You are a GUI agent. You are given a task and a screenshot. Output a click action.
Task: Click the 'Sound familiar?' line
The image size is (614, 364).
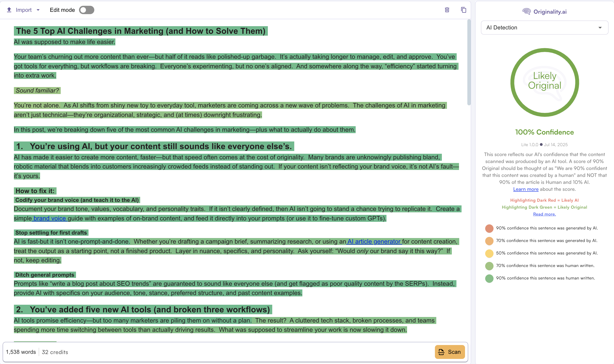pos(37,91)
